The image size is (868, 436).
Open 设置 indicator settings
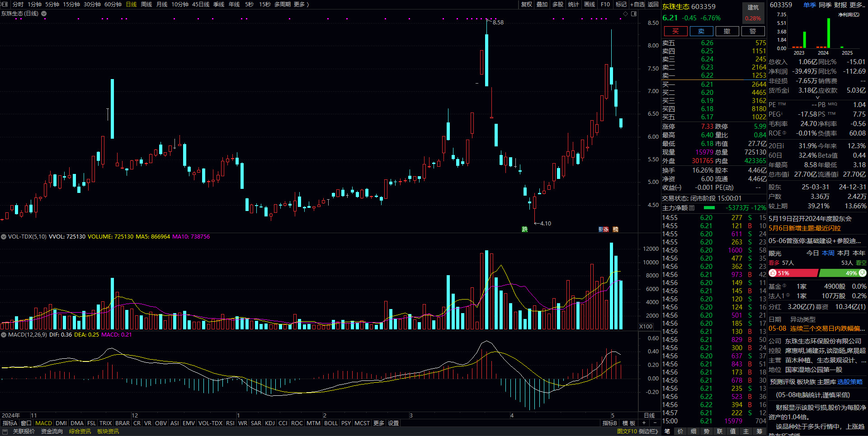pos(393,423)
